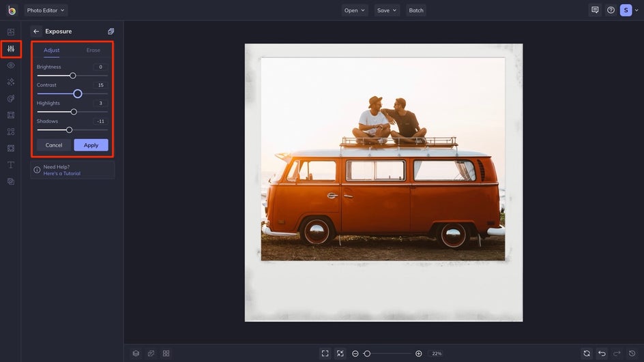644x362 pixels.
Task: Click the Contrast slider handle
Action: 78,93
